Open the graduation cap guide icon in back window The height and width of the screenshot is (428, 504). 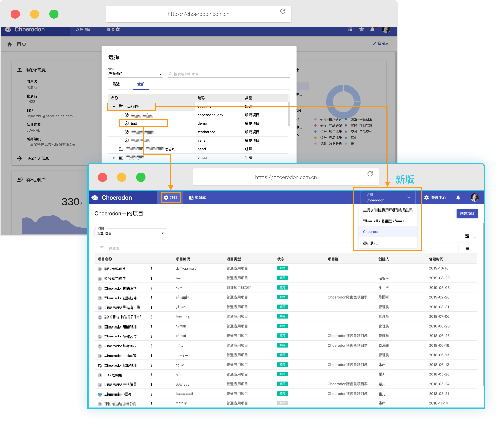coord(361,29)
